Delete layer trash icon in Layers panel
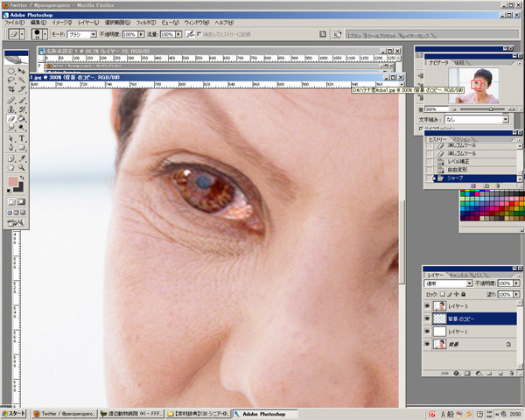Viewport: 525px width, 420px height. click(511, 373)
